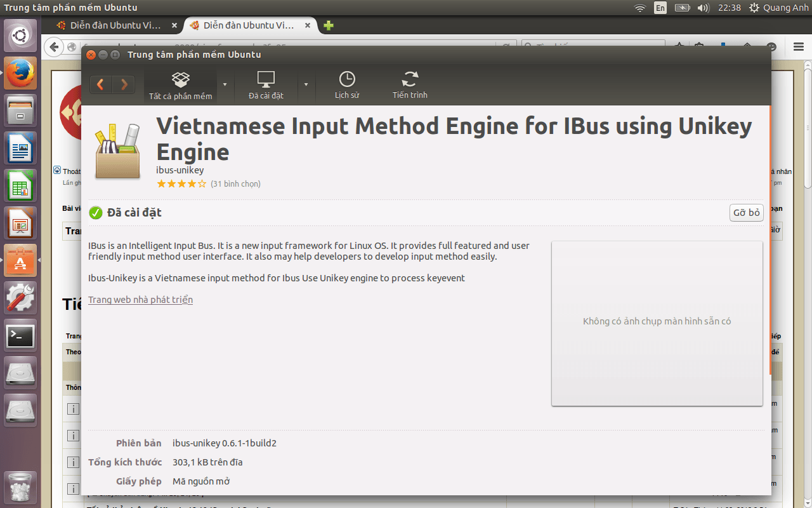Click the 22:38 clock indicator
812x508 pixels.
click(730, 8)
